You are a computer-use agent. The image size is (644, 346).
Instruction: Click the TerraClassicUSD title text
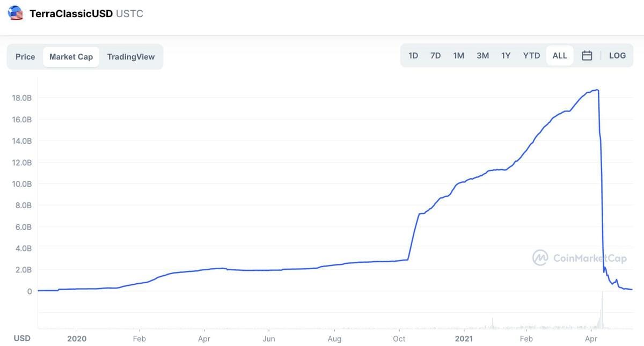[71, 13]
